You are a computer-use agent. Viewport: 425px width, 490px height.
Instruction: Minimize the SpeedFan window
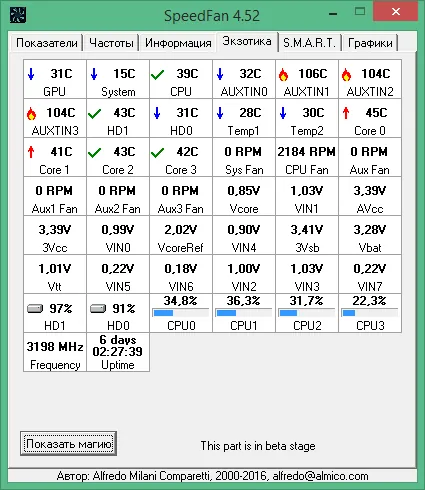click(x=333, y=13)
